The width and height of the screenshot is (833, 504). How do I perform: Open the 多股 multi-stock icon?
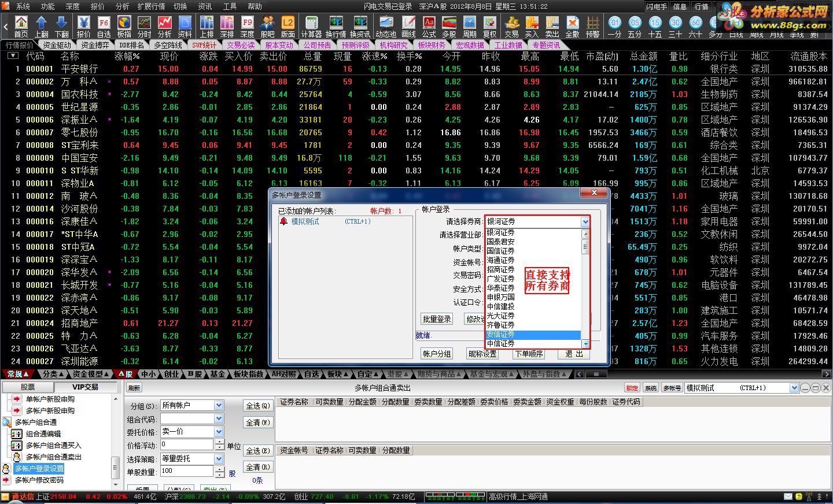[x=449, y=26]
